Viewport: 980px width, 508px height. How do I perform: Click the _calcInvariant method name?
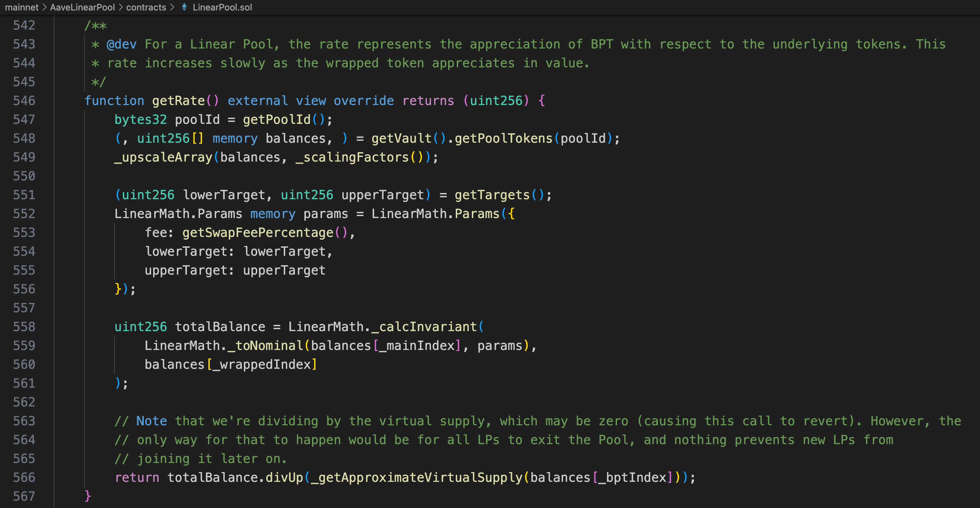pyautogui.click(x=424, y=327)
